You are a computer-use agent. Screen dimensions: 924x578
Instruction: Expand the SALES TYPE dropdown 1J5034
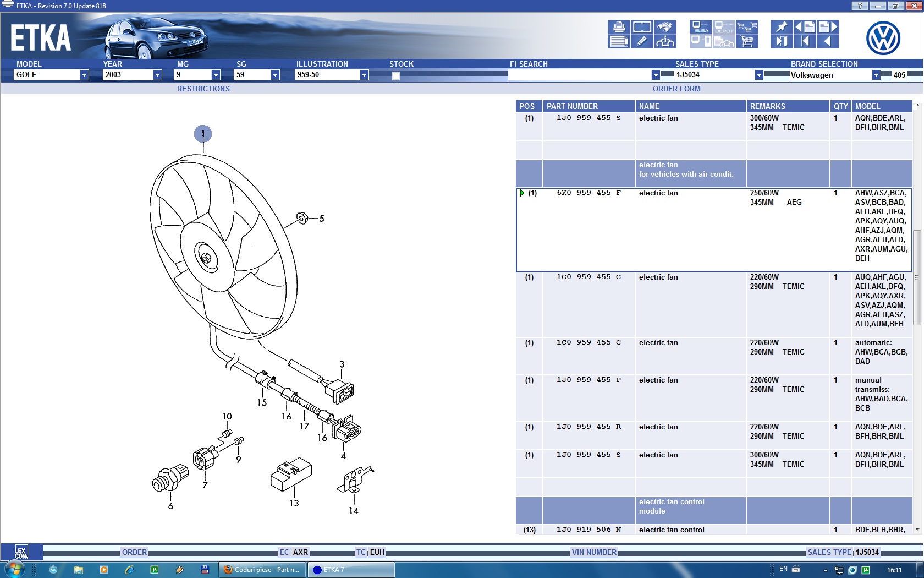click(x=759, y=75)
